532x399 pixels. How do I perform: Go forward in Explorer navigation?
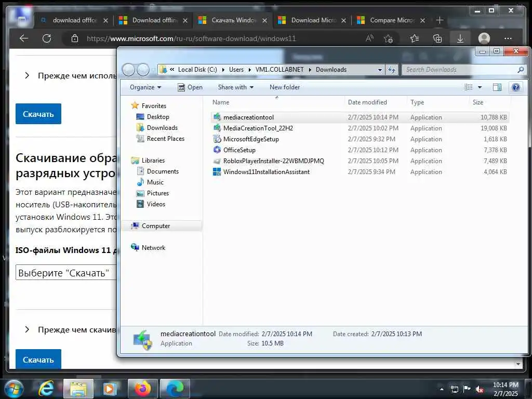tap(143, 70)
